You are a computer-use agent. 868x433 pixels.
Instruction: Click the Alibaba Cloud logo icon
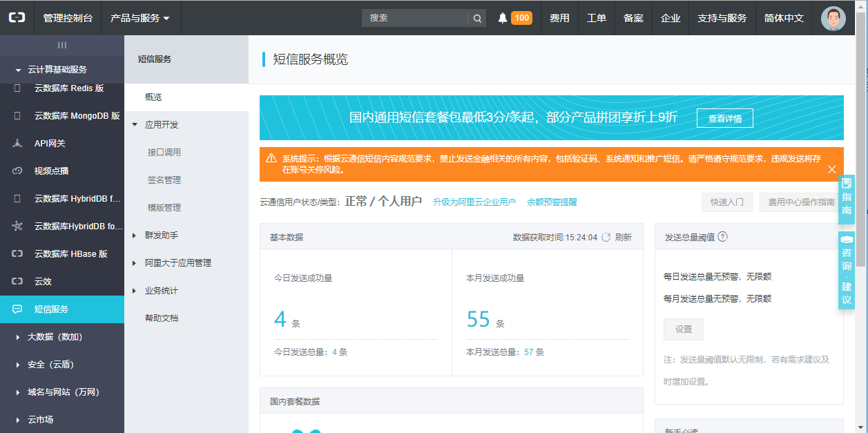pyautogui.click(x=17, y=18)
